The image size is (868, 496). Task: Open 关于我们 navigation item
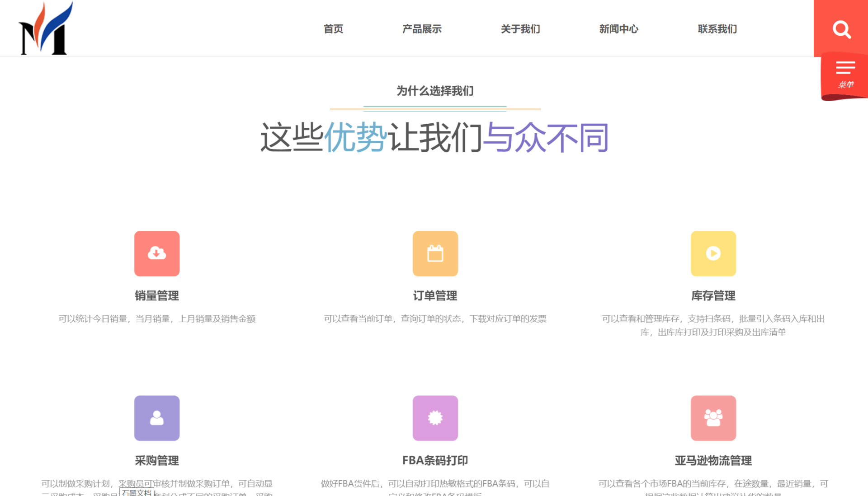click(520, 29)
